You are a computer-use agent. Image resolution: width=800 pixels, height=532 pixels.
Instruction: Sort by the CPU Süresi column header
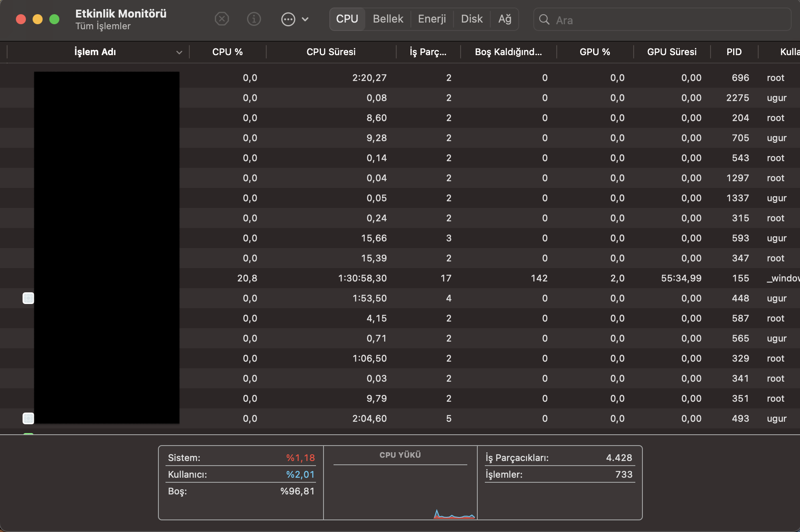[x=331, y=52]
